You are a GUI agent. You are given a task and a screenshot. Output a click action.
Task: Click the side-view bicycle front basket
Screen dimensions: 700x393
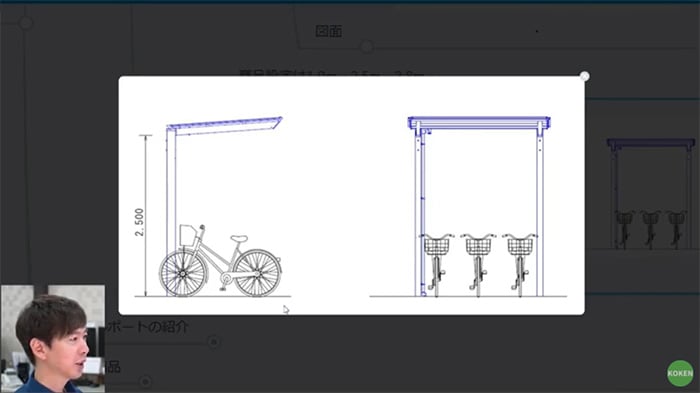pyautogui.click(x=188, y=235)
